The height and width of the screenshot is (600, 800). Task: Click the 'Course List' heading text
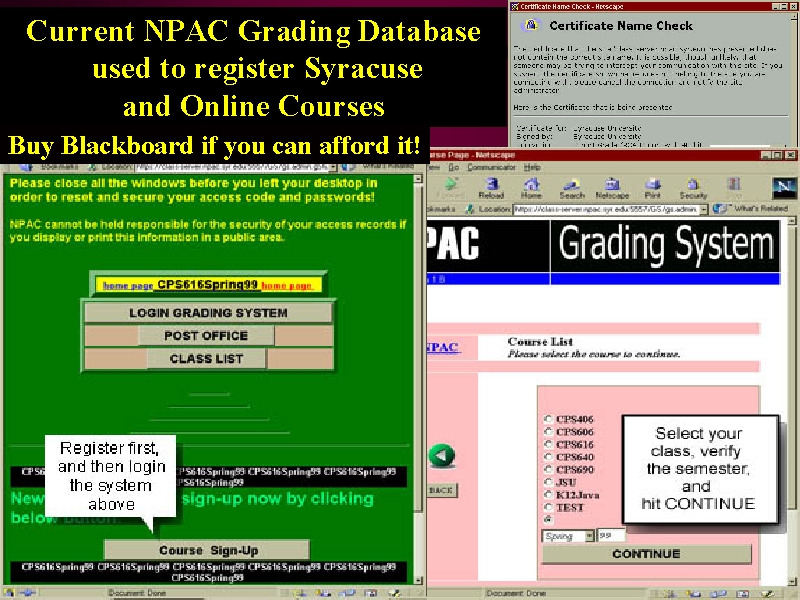pyautogui.click(x=540, y=341)
